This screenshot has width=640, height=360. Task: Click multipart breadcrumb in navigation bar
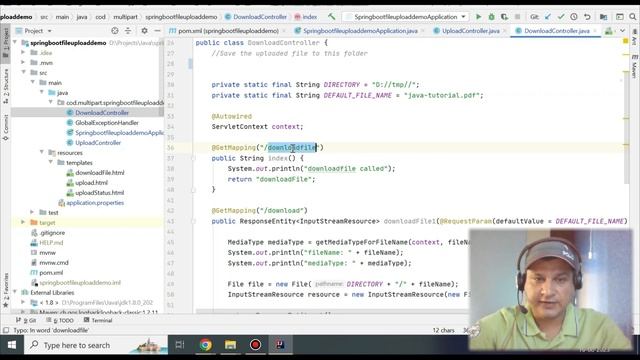point(125,17)
